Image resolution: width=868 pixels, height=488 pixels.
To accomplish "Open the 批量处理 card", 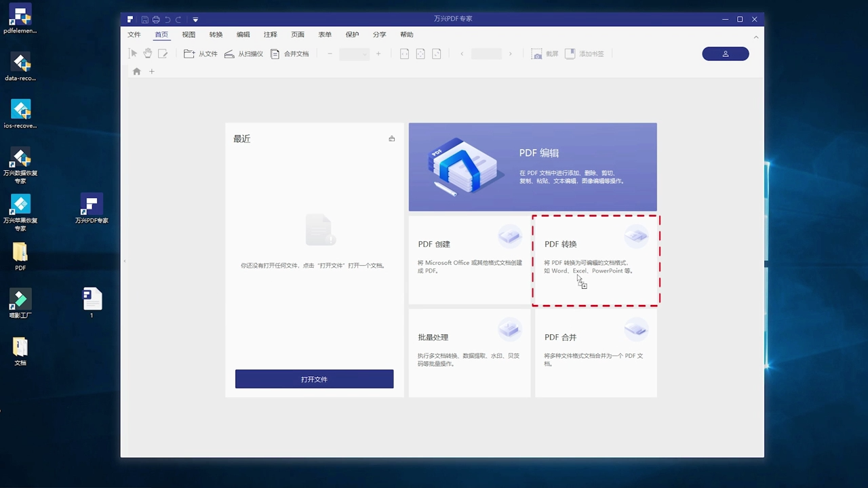I will (x=469, y=352).
